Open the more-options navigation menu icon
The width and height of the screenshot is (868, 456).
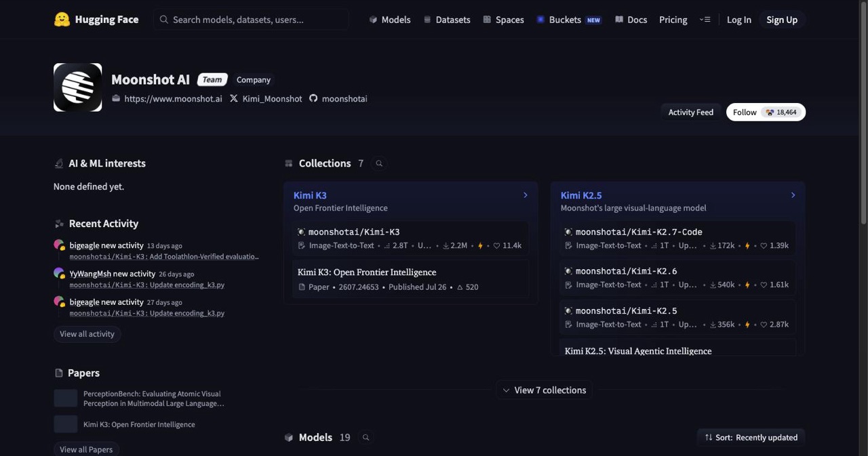(705, 20)
